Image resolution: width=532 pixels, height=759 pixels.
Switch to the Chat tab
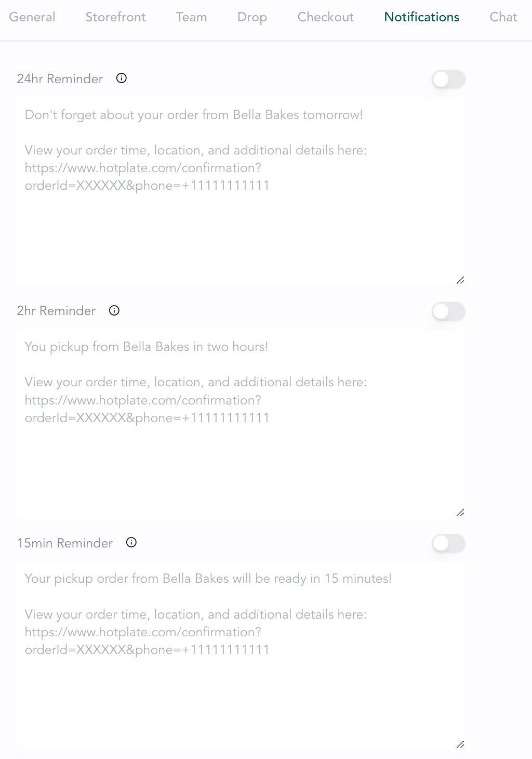(503, 17)
